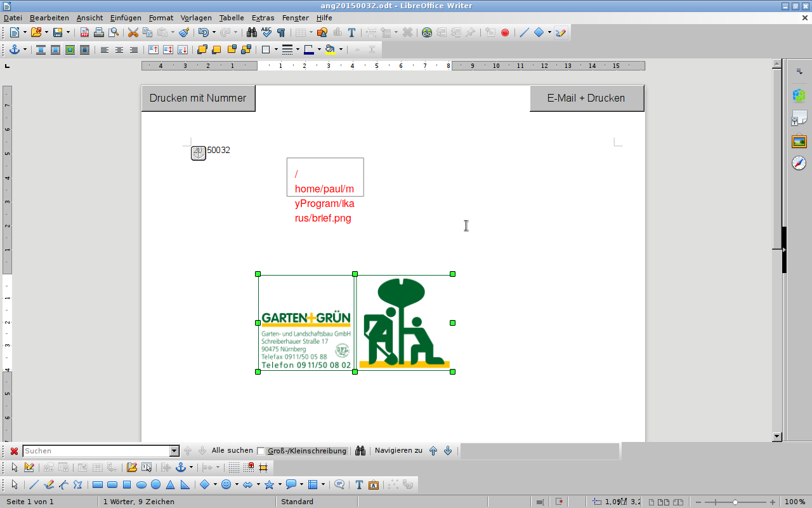Click the yellow background color bucket
This screenshot has width=812, height=508.
pos(330,50)
